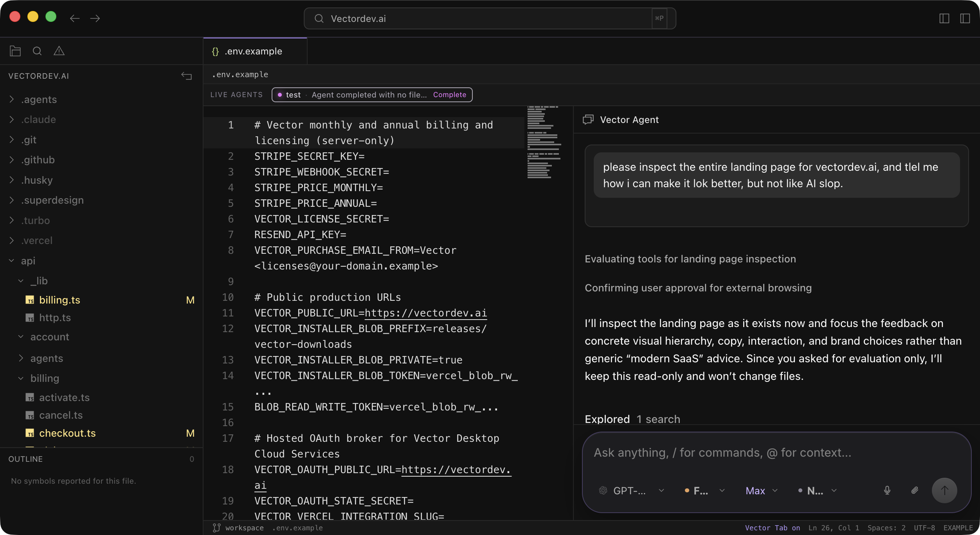The height and width of the screenshot is (535, 980).
Task: Click the search icon in the command bar
Action: tap(319, 18)
